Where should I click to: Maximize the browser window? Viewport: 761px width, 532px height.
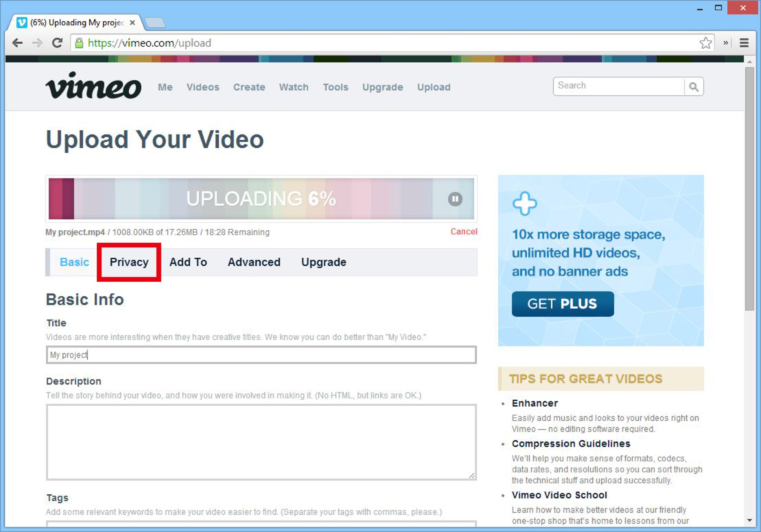(718, 8)
